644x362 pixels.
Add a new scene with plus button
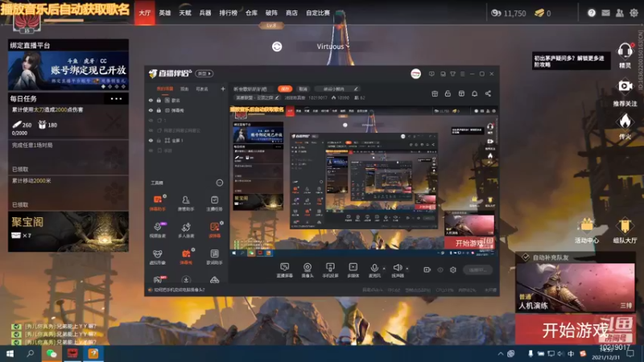point(223,88)
